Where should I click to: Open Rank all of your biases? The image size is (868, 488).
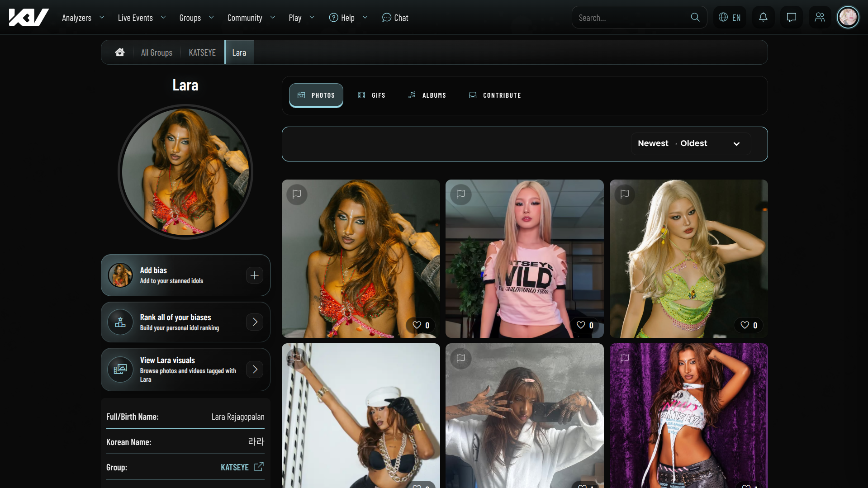click(x=185, y=322)
